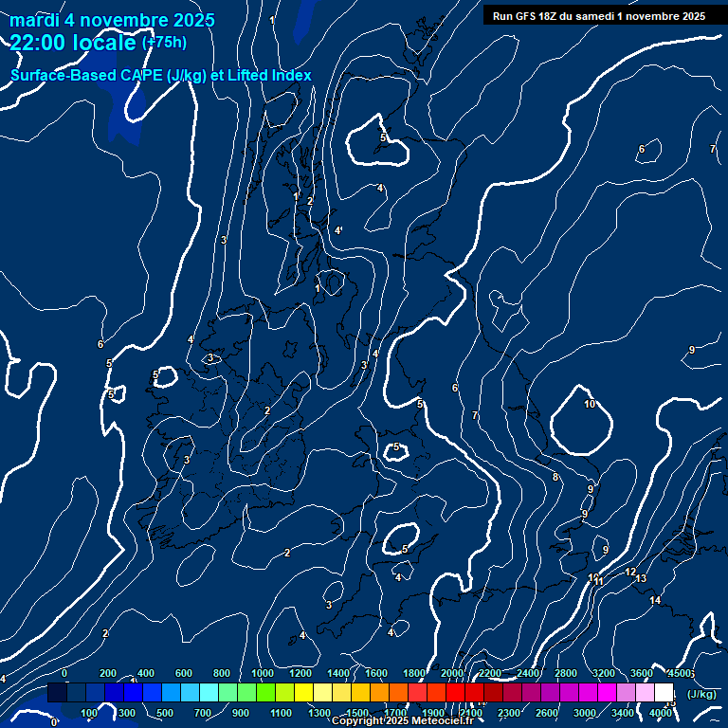Screen dimensions: 728x728
Task: Click the darkest first swatch of the CAPE legend
Action: click(x=57, y=693)
